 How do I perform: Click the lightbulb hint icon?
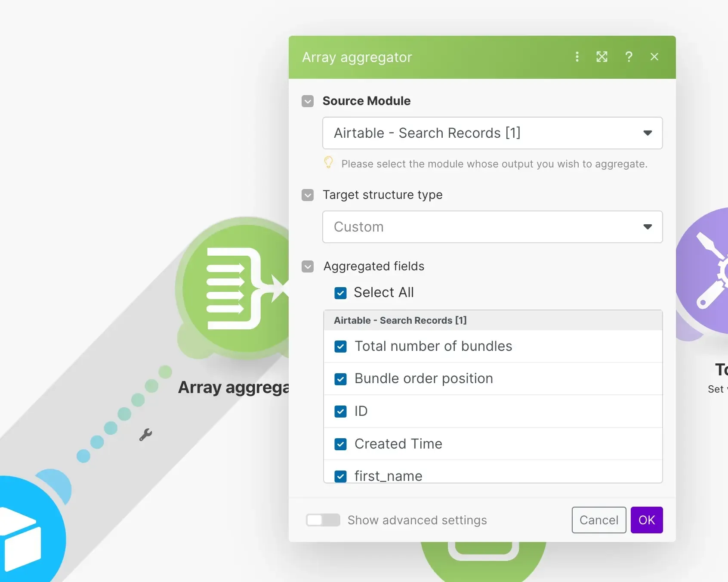[328, 162]
